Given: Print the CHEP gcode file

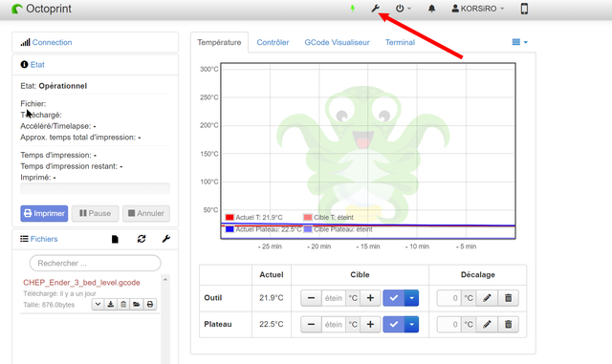Looking at the screenshot, I should tap(150, 305).
